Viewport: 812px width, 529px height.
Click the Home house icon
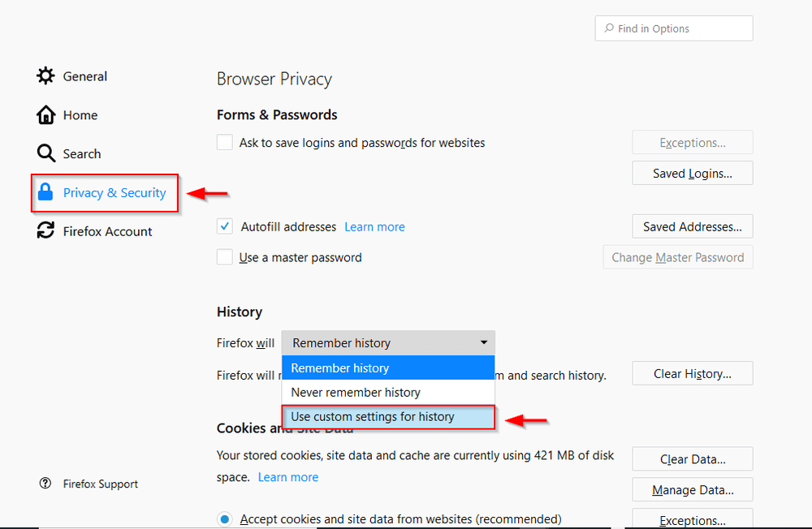(x=46, y=115)
